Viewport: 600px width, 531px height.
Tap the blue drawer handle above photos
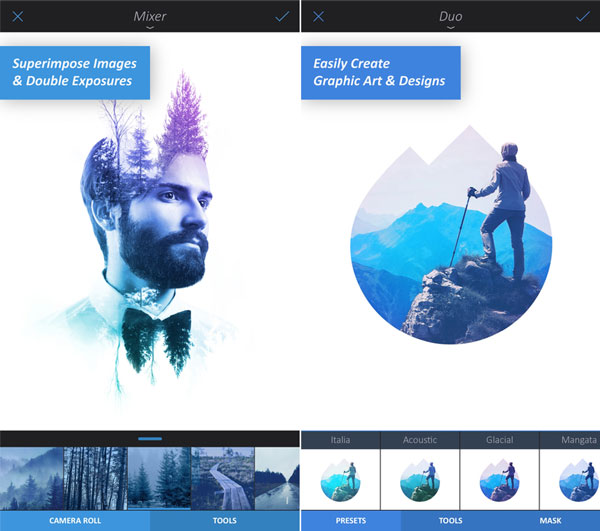pos(150,439)
